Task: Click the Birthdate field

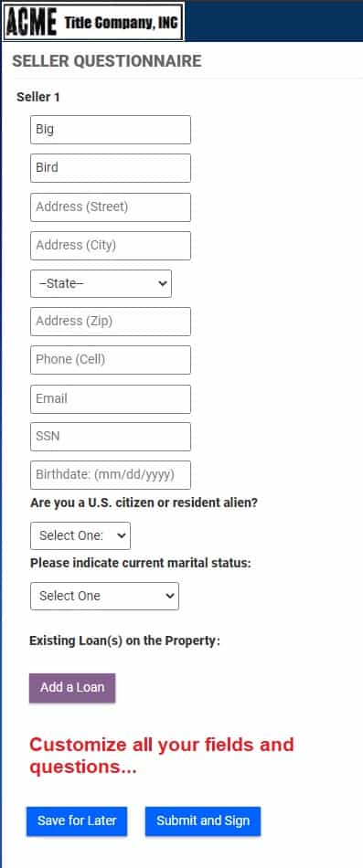Action: pos(111,475)
